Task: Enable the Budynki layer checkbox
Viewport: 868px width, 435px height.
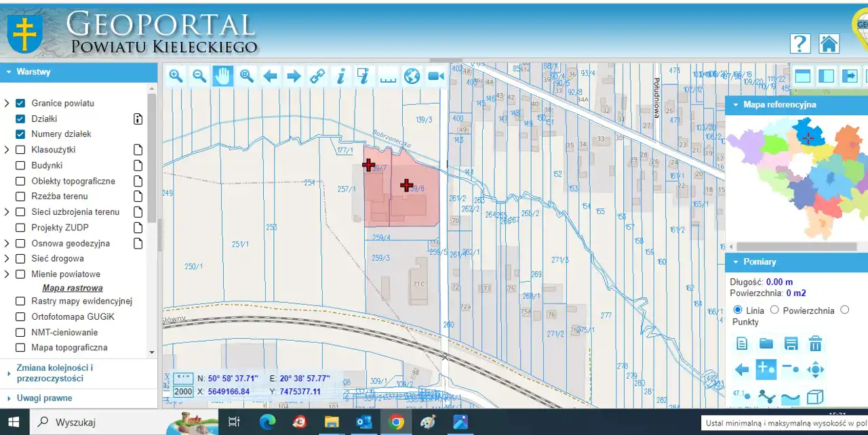Action: tap(20, 165)
